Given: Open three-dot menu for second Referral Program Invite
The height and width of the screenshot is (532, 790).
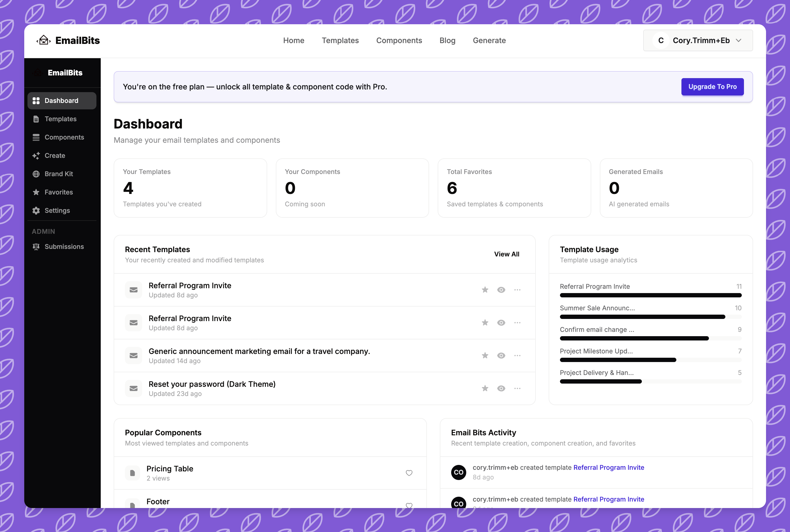Looking at the screenshot, I should pyautogui.click(x=517, y=323).
